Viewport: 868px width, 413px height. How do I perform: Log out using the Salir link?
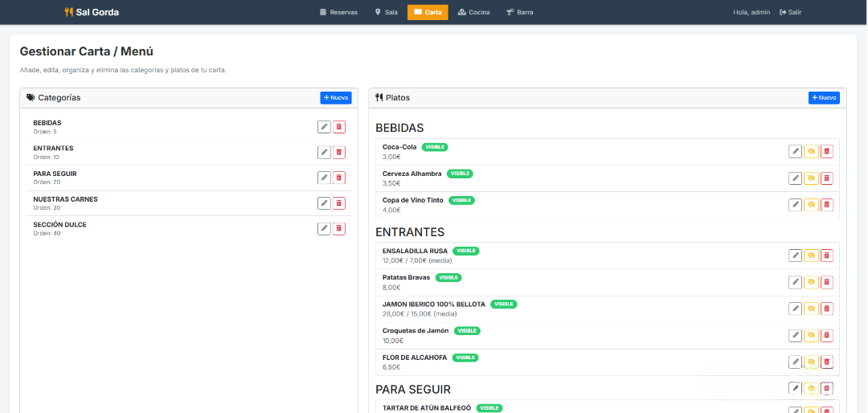[x=790, y=12]
